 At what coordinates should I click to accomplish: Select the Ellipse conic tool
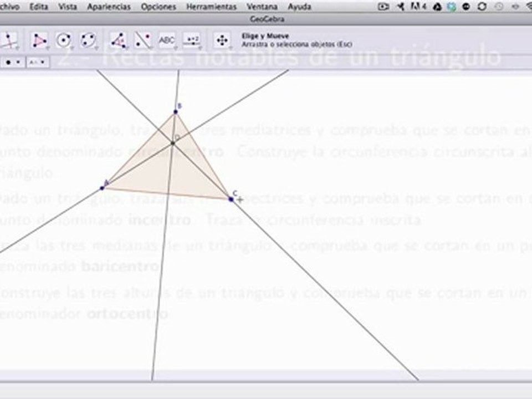(x=88, y=40)
